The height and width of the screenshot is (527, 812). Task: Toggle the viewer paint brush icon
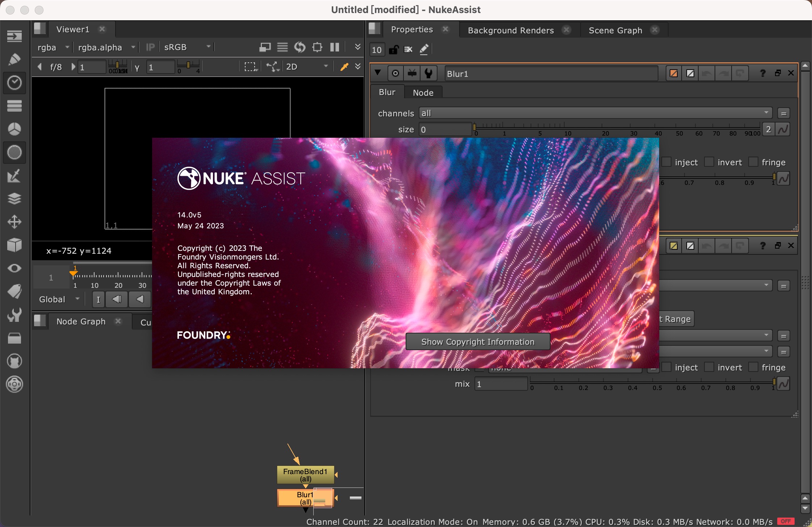(x=344, y=67)
